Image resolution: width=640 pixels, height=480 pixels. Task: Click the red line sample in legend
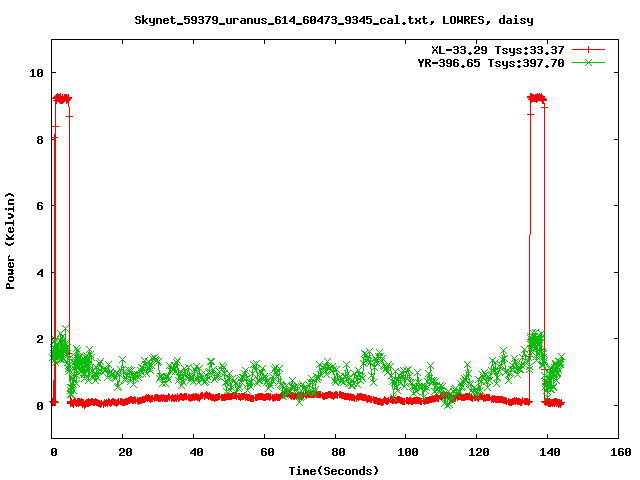(x=588, y=50)
